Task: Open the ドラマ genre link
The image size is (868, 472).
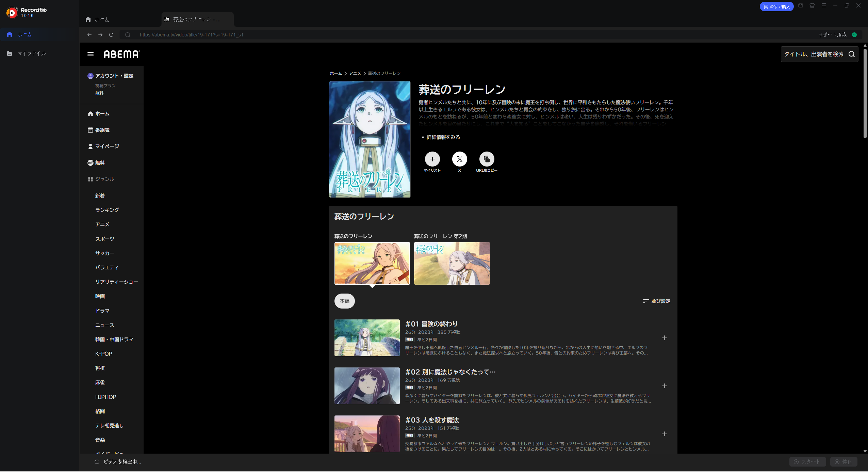Action: pos(102,311)
